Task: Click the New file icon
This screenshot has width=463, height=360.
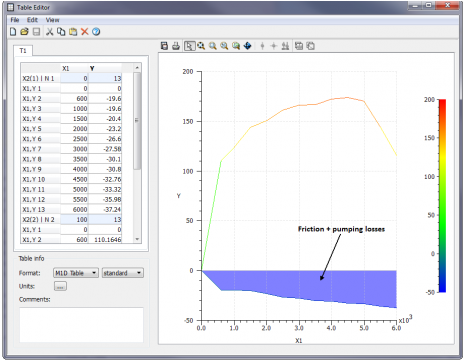Action: [x=13, y=32]
